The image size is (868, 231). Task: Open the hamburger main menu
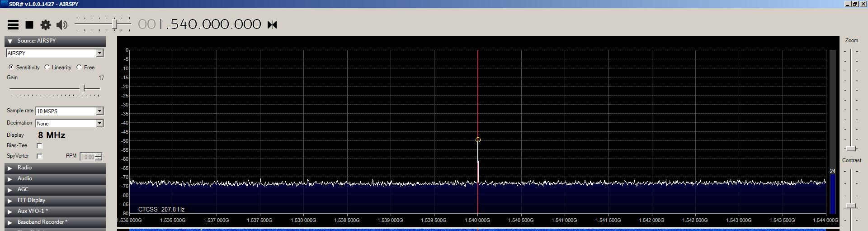(x=13, y=25)
